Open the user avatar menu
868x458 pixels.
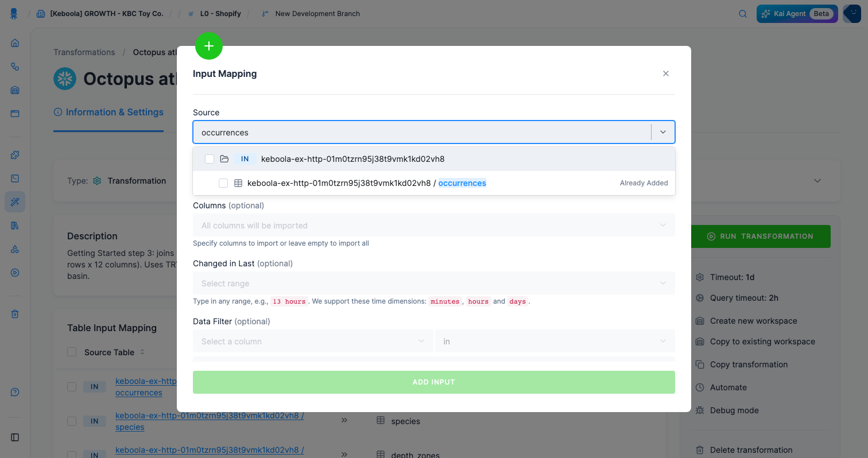[x=851, y=14]
